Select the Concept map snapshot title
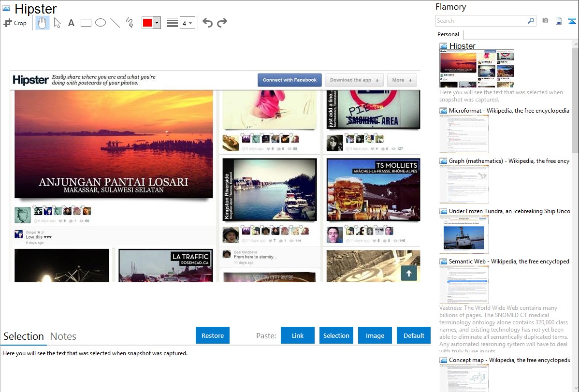 click(509, 360)
